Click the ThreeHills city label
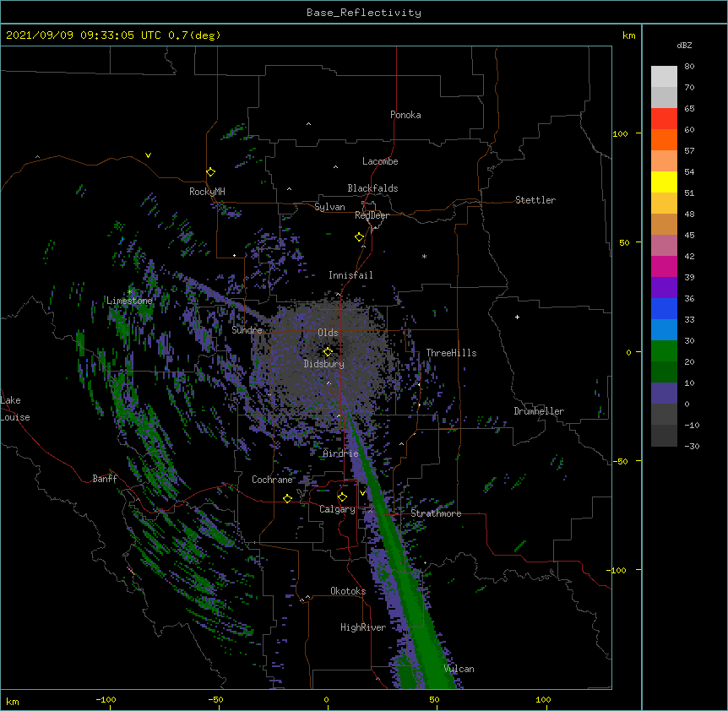Screen dimensions: 728x711 click(451, 353)
